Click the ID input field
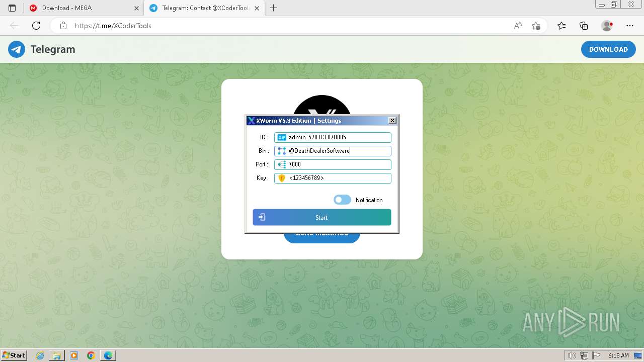 [333, 137]
